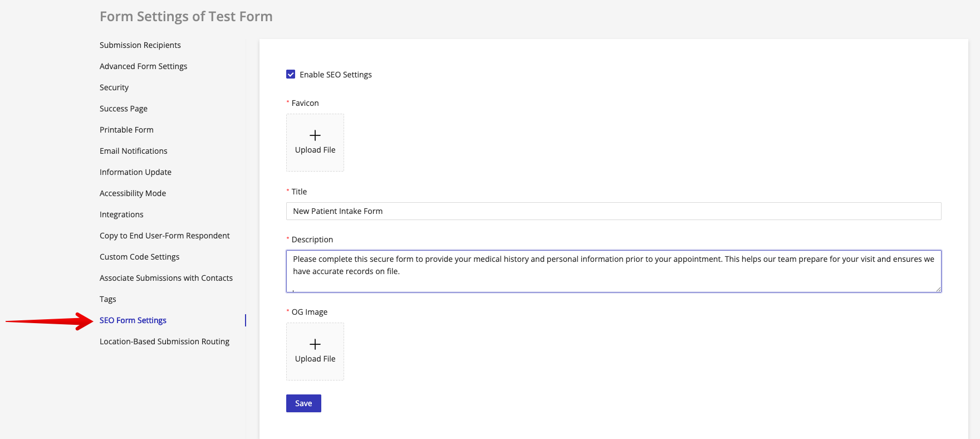Open Accessibility Mode settings
The width and height of the screenshot is (980, 439).
point(133,193)
